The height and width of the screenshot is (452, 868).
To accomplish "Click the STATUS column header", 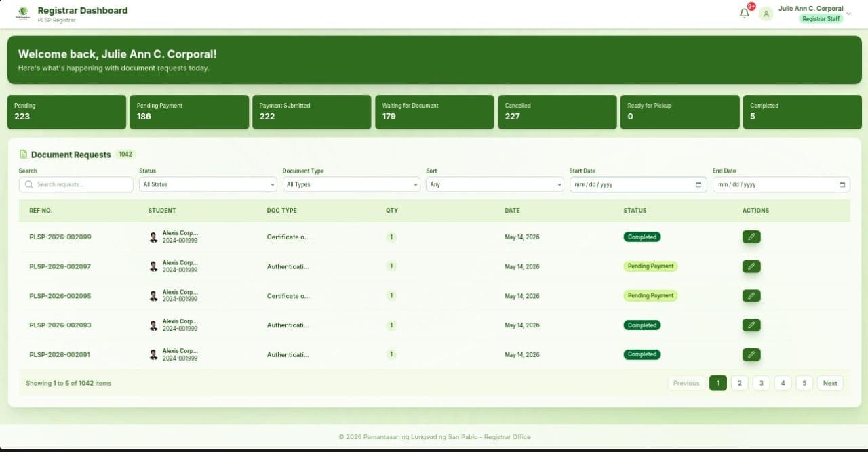I will coord(635,211).
